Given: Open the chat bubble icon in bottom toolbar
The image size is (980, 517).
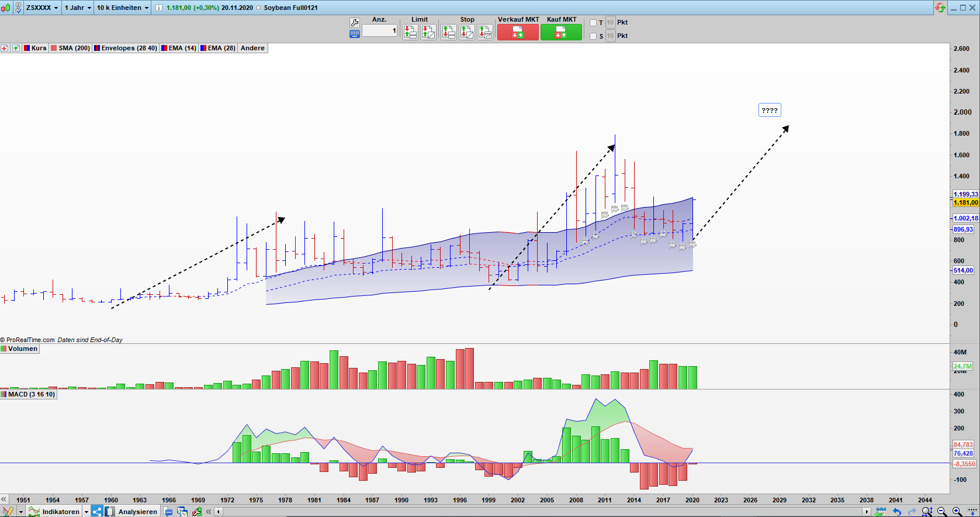Looking at the screenshot, I should [168, 512].
